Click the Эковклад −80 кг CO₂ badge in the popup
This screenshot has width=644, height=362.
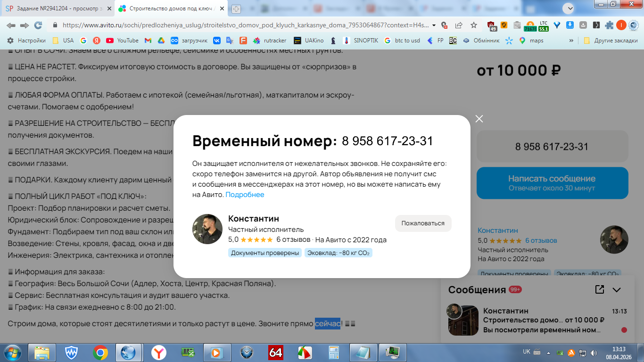[x=339, y=253]
